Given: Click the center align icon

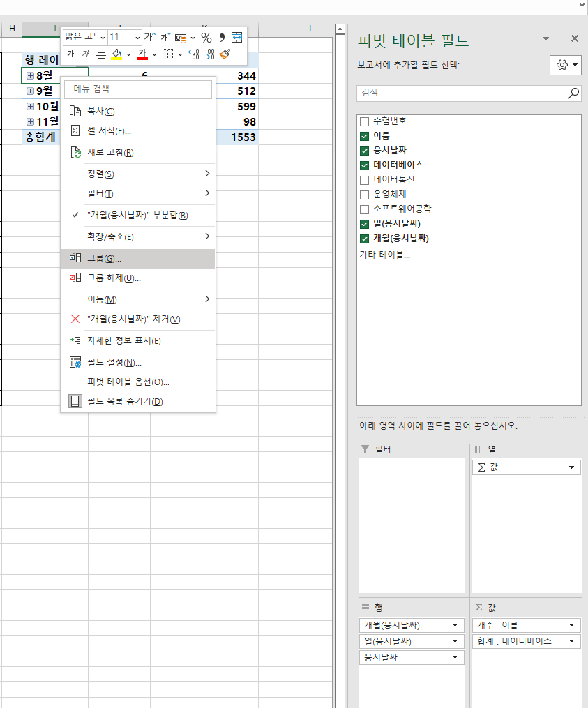Looking at the screenshot, I should (x=100, y=54).
